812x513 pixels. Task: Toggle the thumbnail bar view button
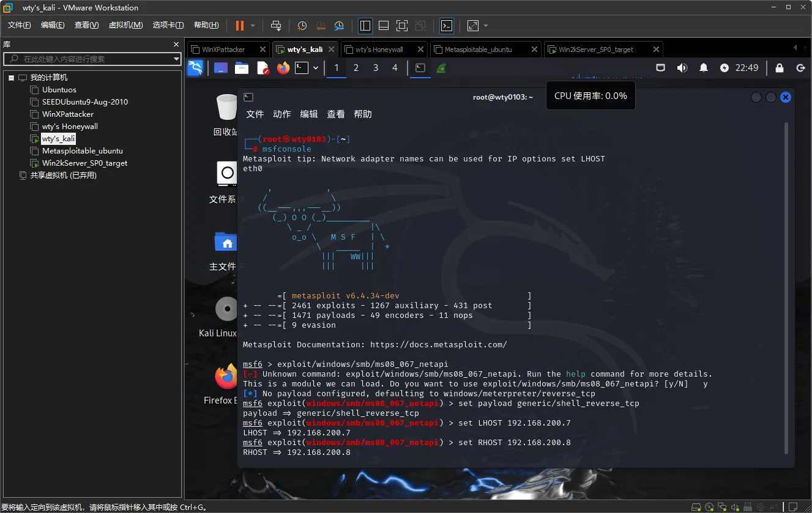(x=384, y=26)
